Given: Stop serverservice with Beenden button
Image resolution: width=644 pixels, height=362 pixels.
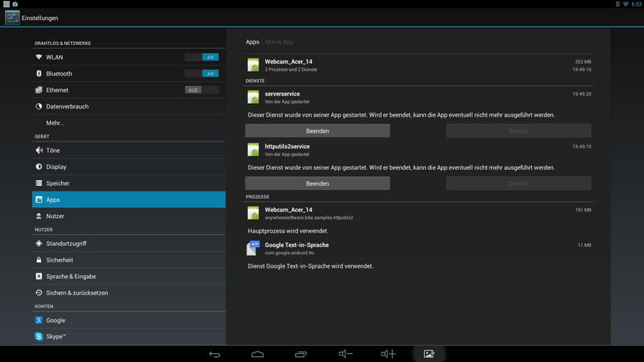Looking at the screenshot, I should [x=317, y=131].
